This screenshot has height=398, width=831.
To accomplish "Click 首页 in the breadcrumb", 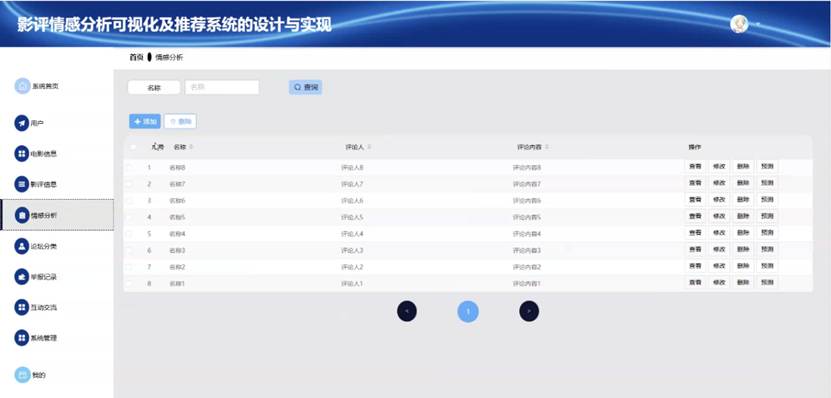I will click(x=136, y=57).
